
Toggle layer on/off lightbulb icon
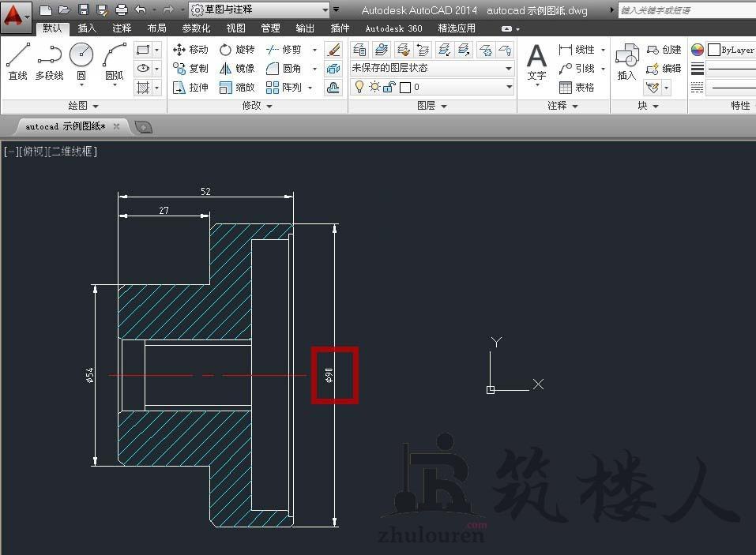(x=359, y=87)
